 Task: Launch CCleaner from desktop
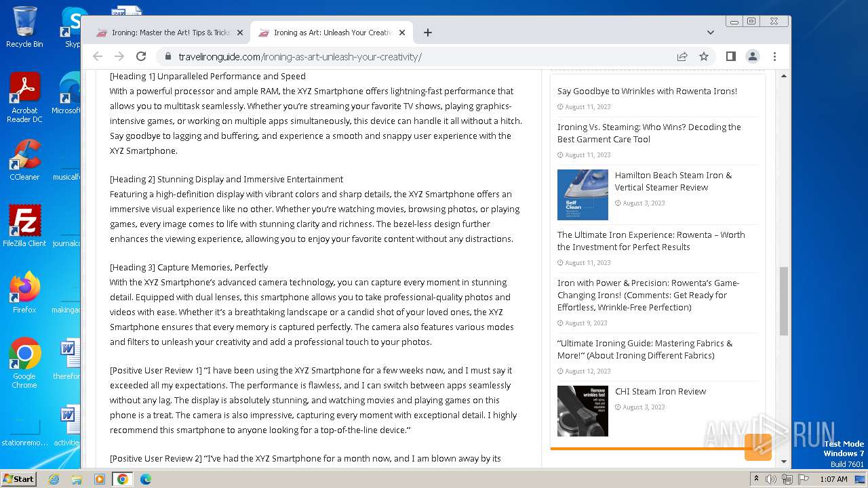(24, 160)
